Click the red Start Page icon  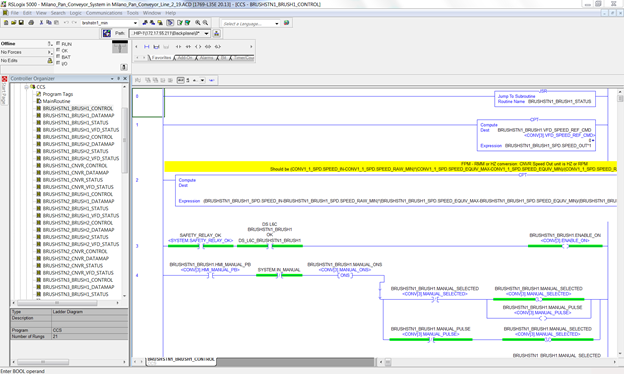4,79
